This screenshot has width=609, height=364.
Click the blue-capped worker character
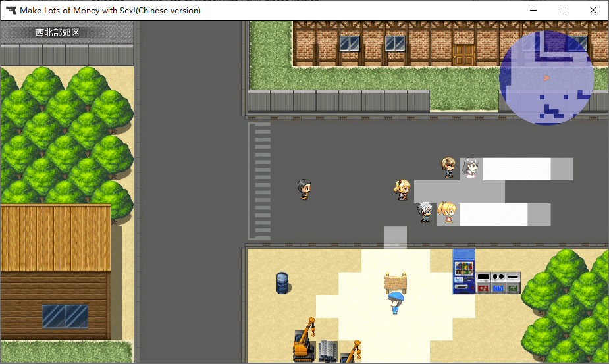(395, 303)
